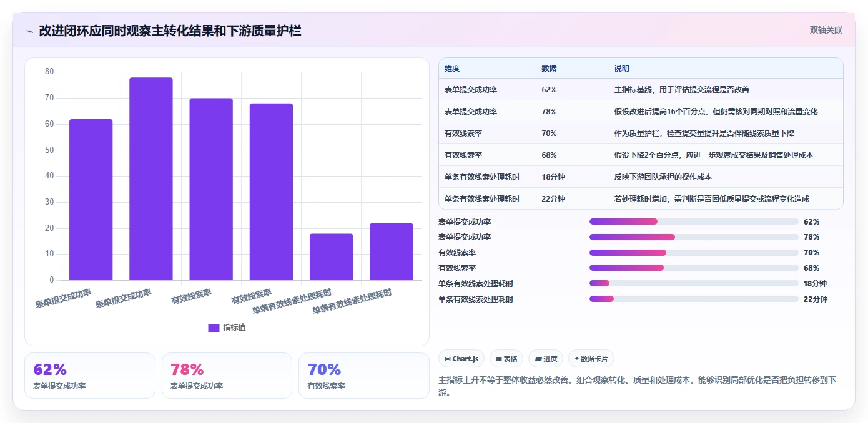Select the 进度 tag
Screen dimensions: 868x423
click(546, 359)
